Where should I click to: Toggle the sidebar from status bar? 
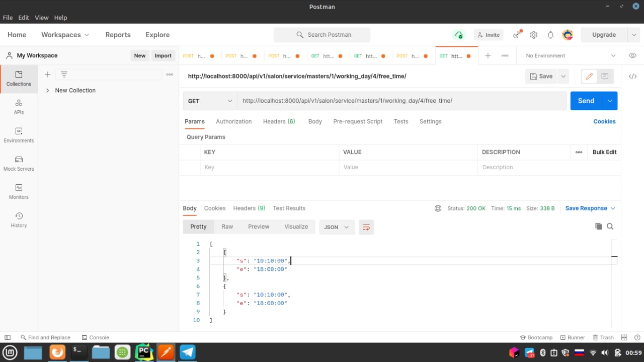coord(8,337)
